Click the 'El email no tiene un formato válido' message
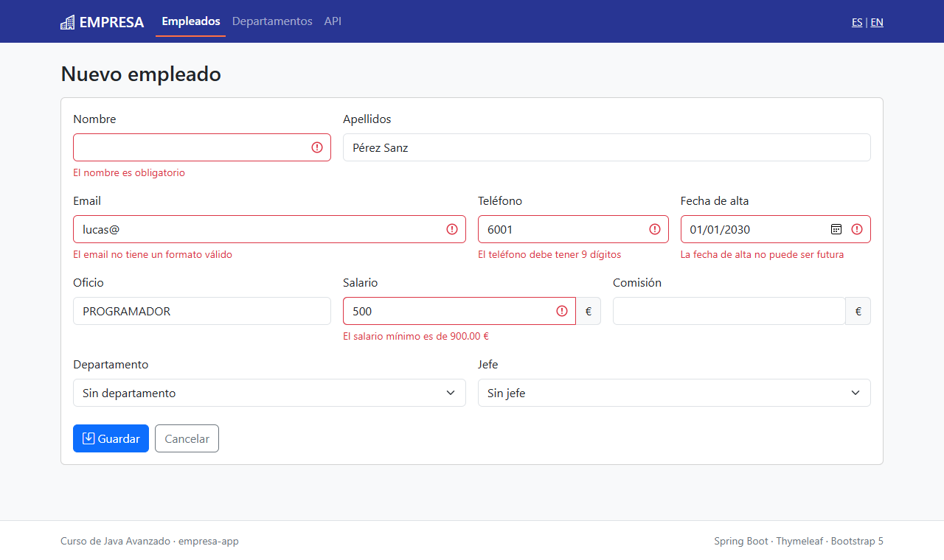Viewport: 944px width, 560px height. pyautogui.click(x=153, y=254)
